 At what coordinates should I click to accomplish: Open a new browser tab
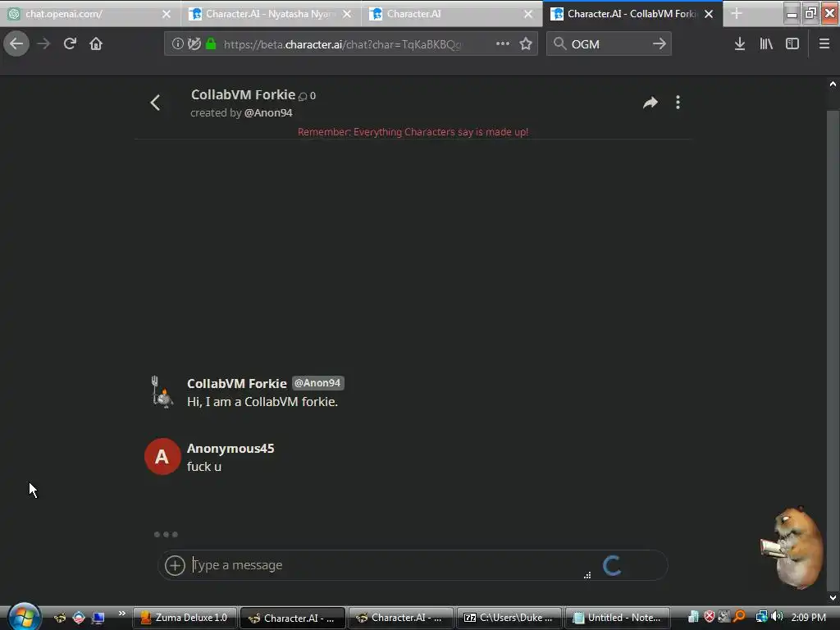pos(737,14)
